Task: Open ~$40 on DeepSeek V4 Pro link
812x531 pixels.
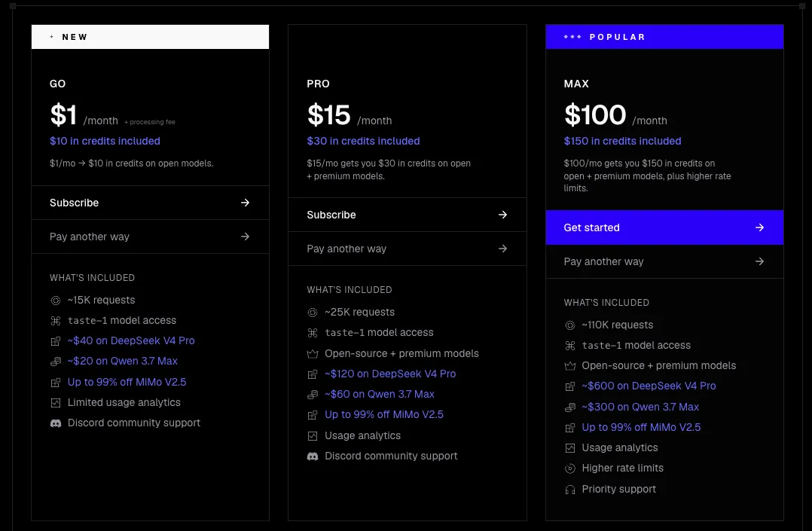Action: click(131, 341)
